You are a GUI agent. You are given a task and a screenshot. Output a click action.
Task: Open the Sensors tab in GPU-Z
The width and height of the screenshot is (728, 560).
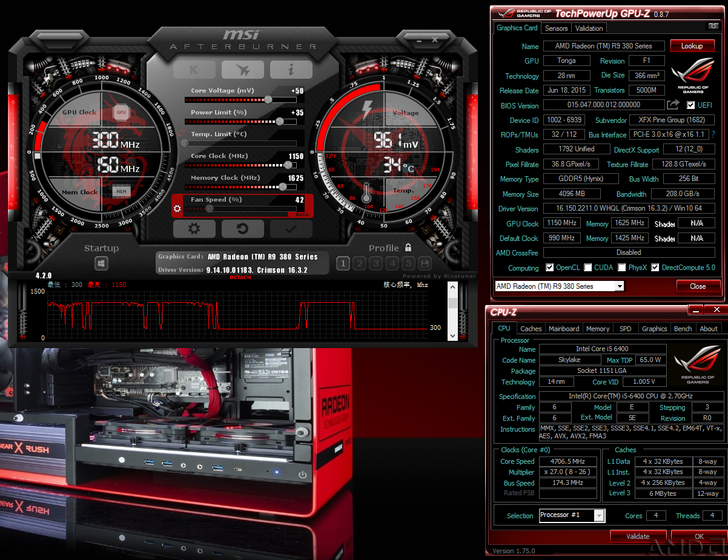point(557,28)
